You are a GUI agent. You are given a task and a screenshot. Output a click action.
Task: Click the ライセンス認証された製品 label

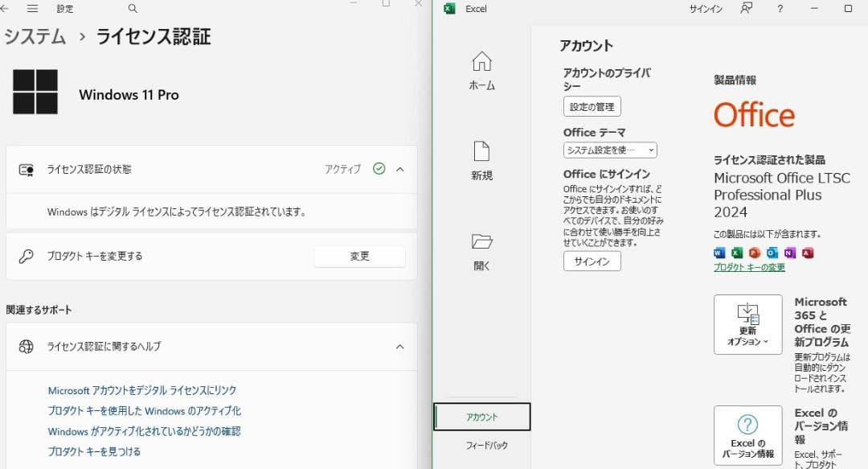click(x=769, y=159)
